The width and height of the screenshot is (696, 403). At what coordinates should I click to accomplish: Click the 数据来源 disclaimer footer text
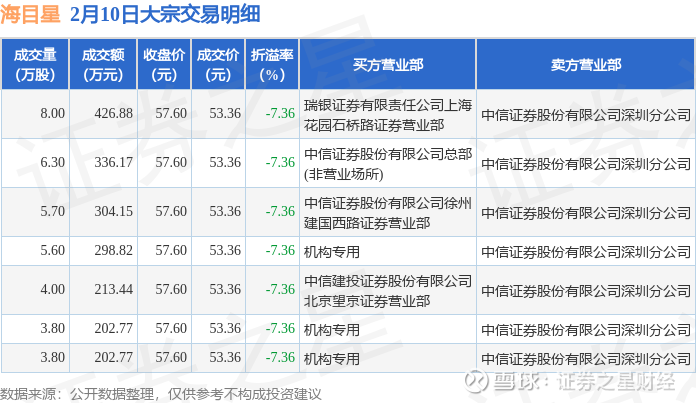point(161,394)
